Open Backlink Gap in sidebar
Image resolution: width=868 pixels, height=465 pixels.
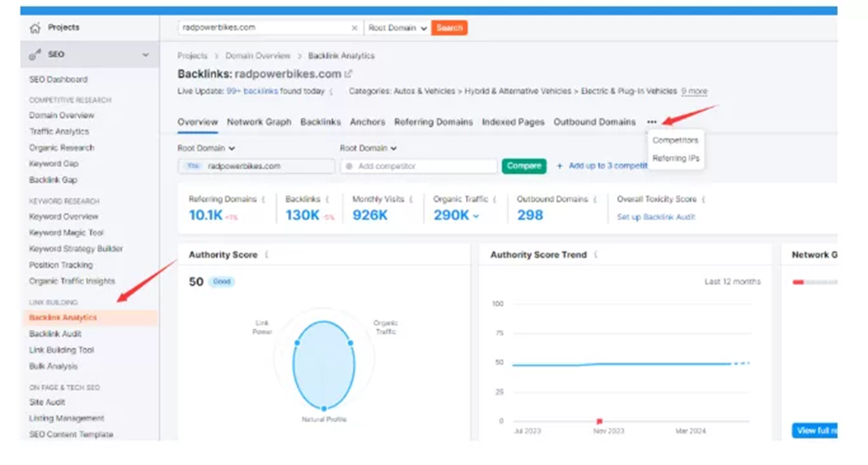pos(53,180)
